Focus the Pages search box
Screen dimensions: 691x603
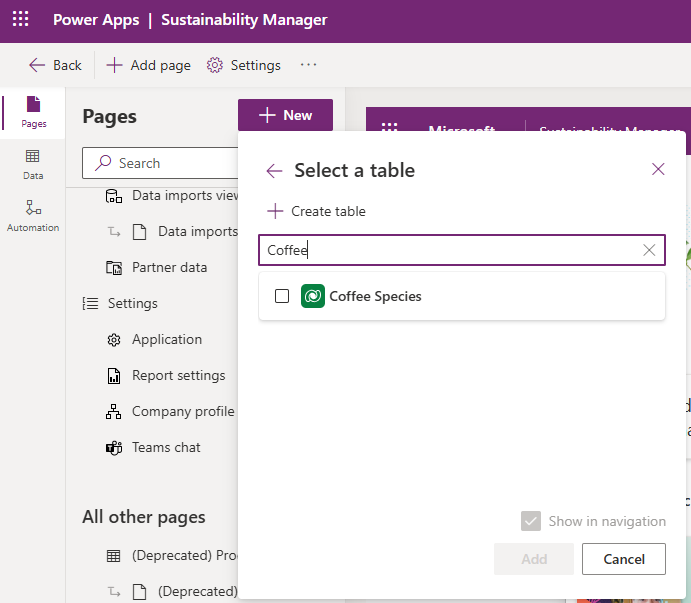[x=160, y=163]
